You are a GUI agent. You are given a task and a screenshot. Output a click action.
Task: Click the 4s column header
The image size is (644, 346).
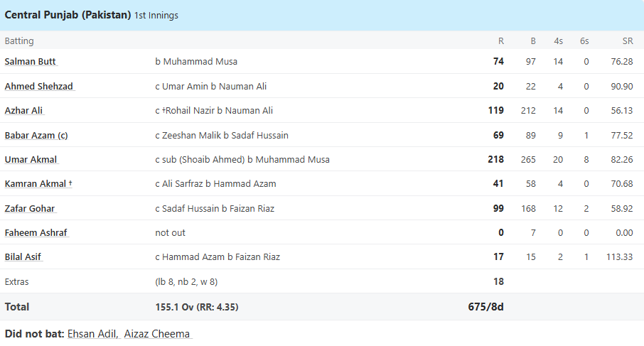click(x=558, y=41)
